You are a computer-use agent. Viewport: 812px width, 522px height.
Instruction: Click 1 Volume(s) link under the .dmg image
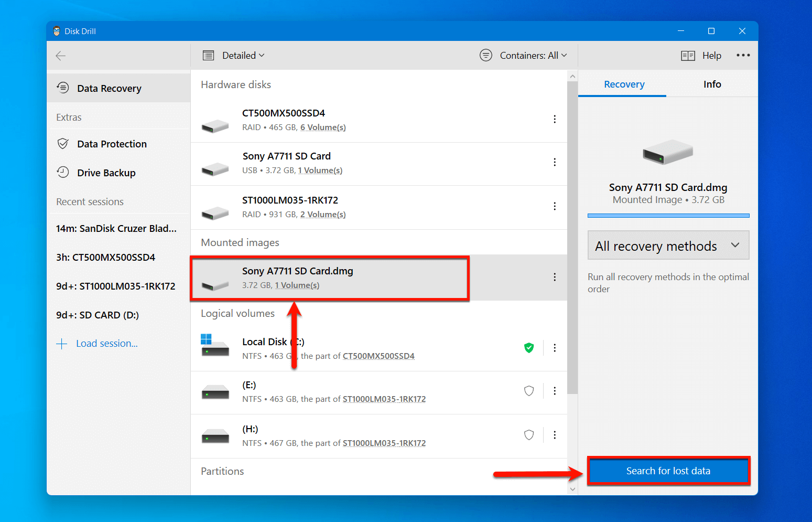pyautogui.click(x=297, y=285)
